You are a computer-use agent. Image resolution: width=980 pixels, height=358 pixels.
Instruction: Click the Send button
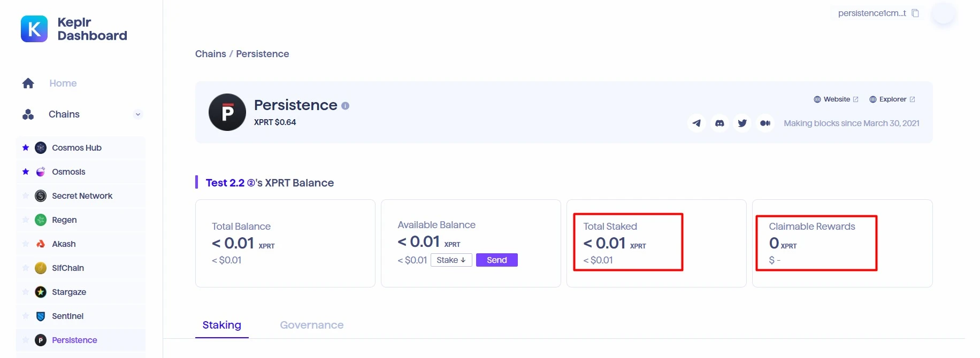tap(497, 260)
